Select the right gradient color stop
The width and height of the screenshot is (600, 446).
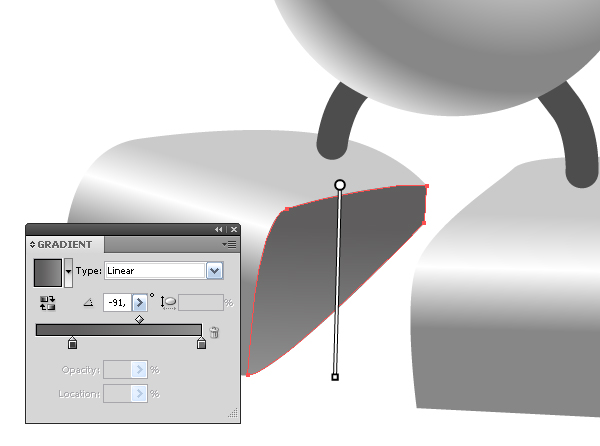pyautogui.click(x=201, y=343)
